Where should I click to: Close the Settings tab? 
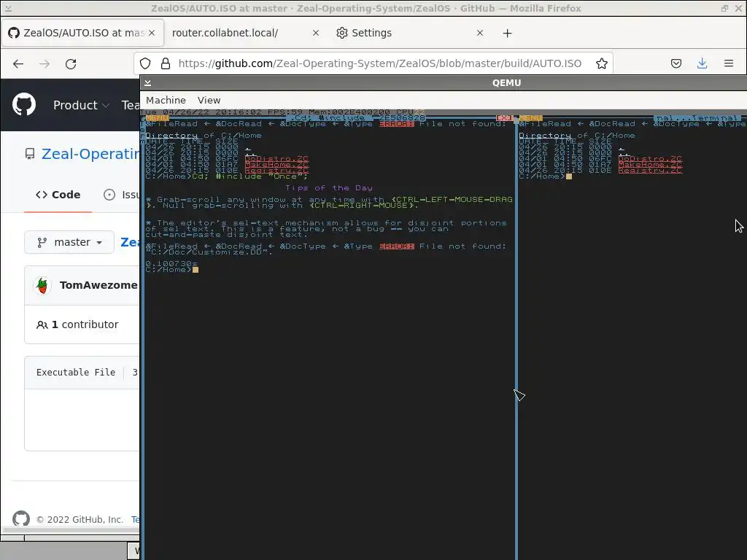point(480,33)
